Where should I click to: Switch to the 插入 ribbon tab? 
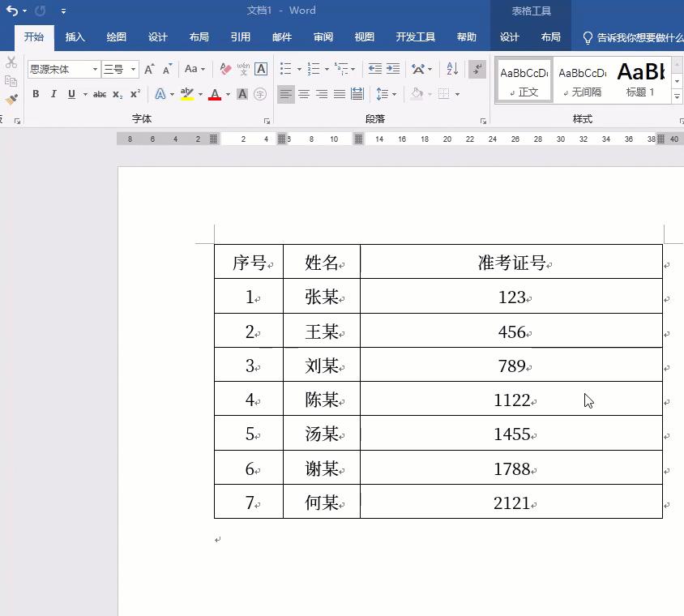tap(75, 37)
